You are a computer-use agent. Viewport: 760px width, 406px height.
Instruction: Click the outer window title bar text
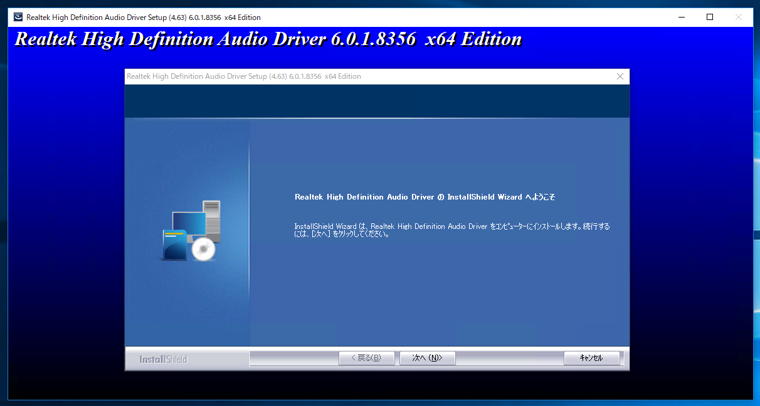tap(143, 17)
